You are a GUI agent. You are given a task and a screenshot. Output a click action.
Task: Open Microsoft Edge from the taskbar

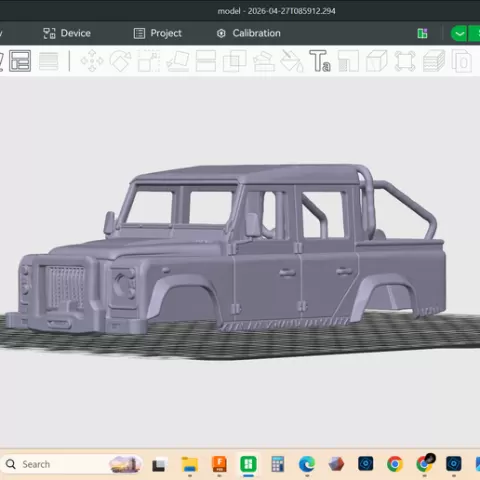coord(307,464)
